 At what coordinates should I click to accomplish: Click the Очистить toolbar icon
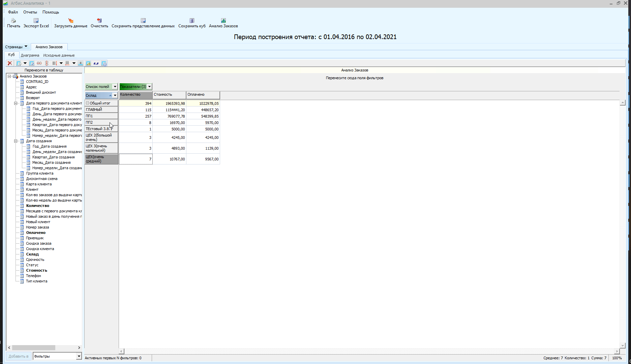point(99,21)
